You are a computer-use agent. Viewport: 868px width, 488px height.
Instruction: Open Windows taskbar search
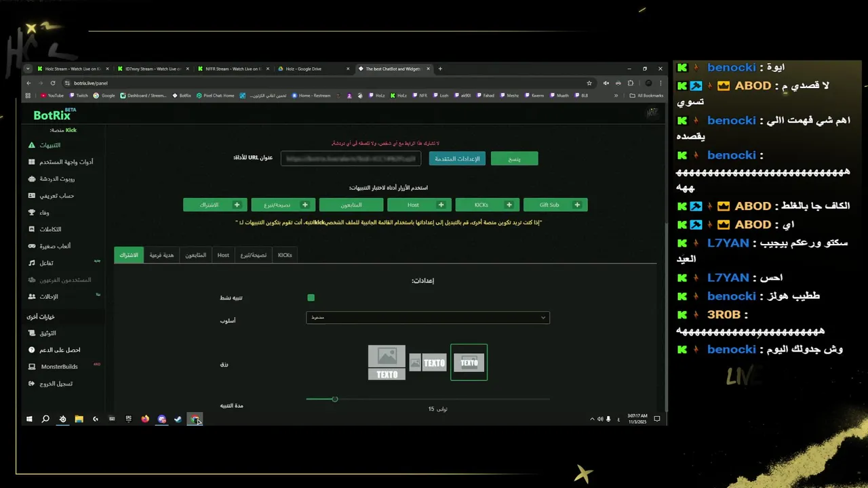click(x=45, y=420)
